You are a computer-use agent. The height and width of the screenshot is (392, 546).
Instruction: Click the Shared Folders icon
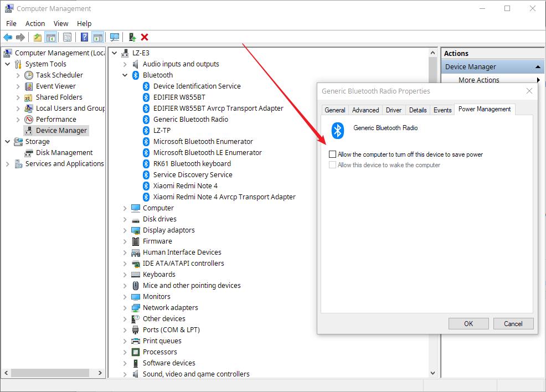[29, 97]
